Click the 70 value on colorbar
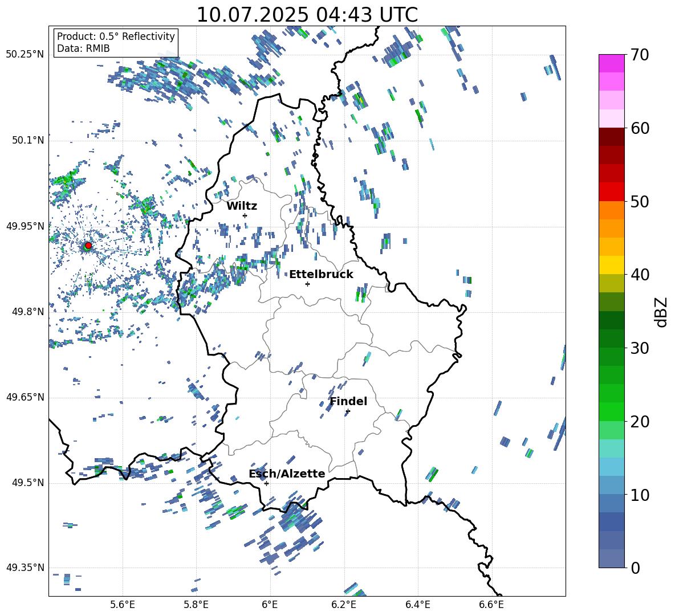 pos(640,55)
